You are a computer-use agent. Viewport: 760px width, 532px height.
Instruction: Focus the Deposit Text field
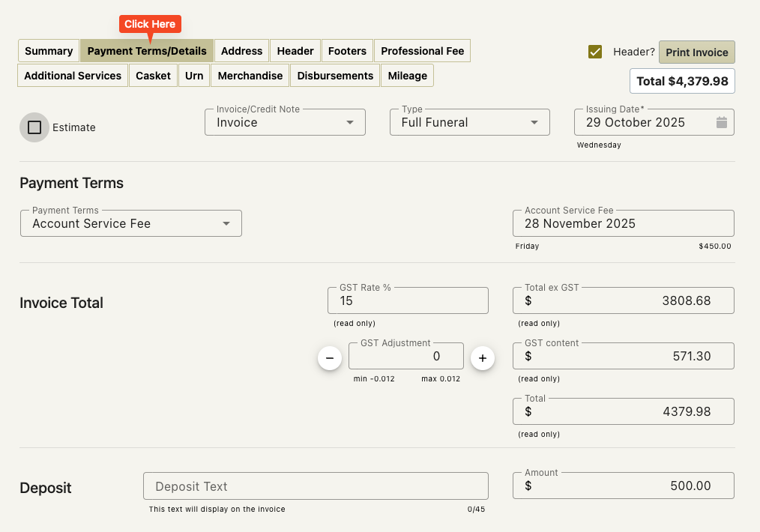pyautogui.click(x=316, y=486)
